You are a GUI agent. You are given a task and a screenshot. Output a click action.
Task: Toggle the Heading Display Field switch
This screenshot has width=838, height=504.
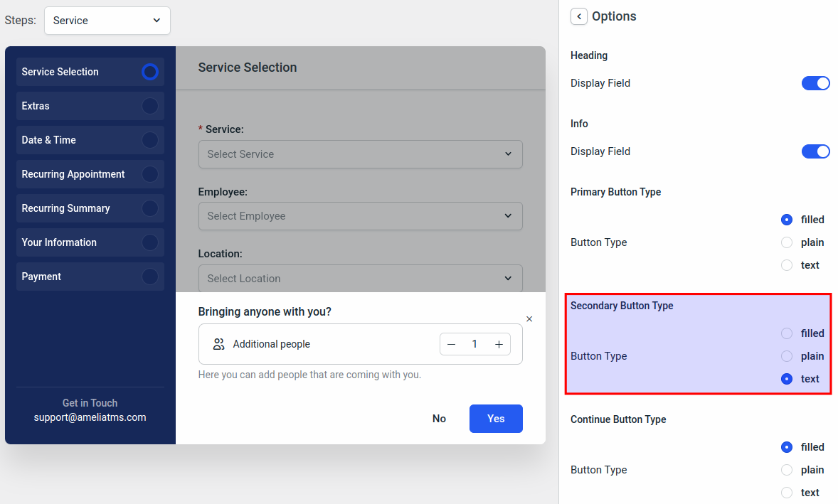click(815, 83)
